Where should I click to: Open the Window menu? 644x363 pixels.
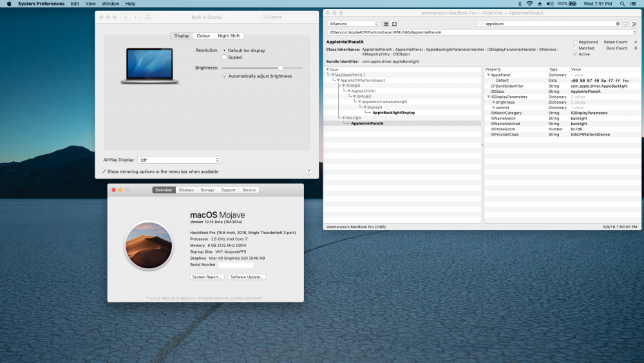click(111, 4)
